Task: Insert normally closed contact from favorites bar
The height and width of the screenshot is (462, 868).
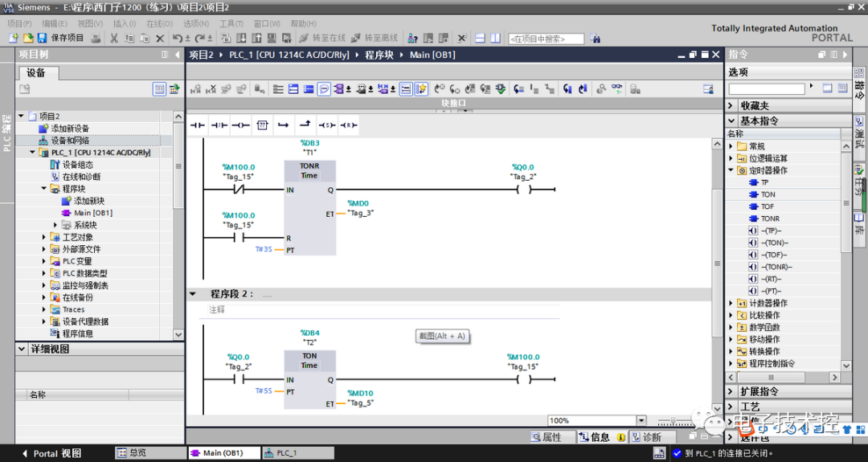Action: [x=219, y=125]
